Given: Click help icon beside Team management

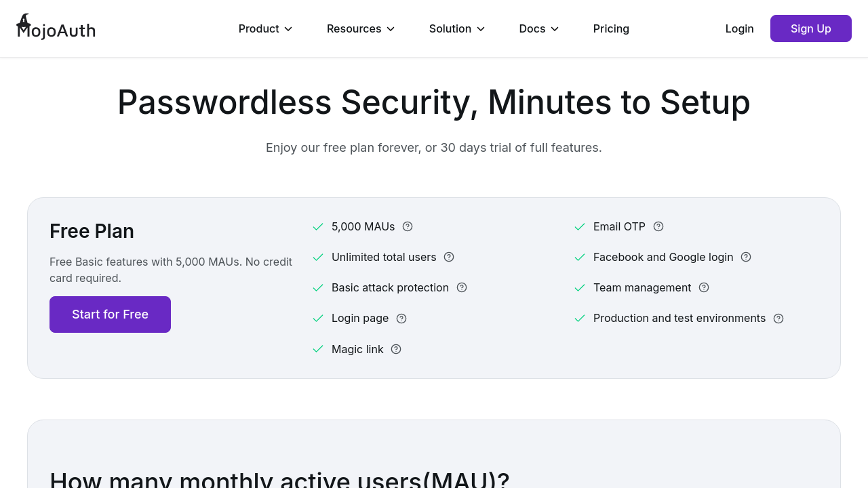Looking at the screenshot, I should (704, 287).
